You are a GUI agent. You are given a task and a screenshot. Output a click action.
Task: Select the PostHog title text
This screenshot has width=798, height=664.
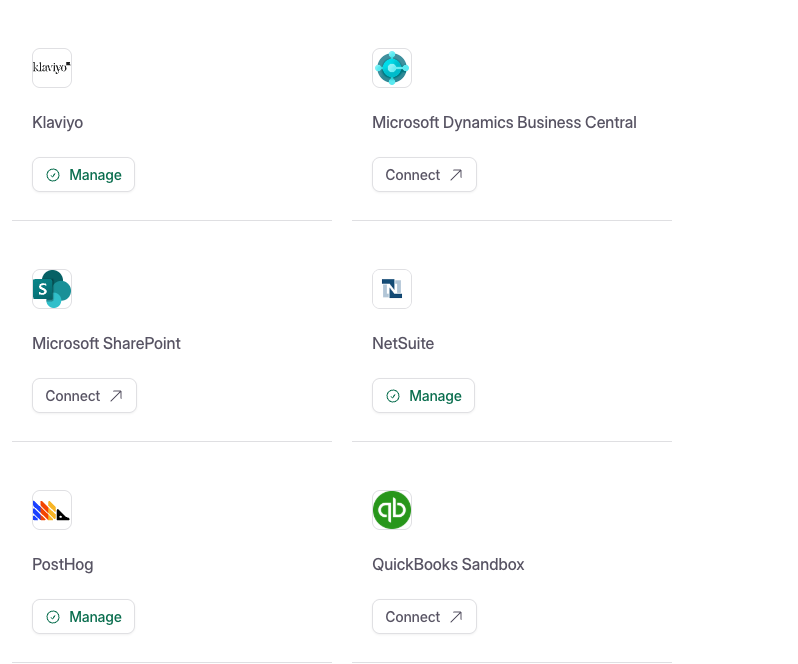click(x=63, y=564)
